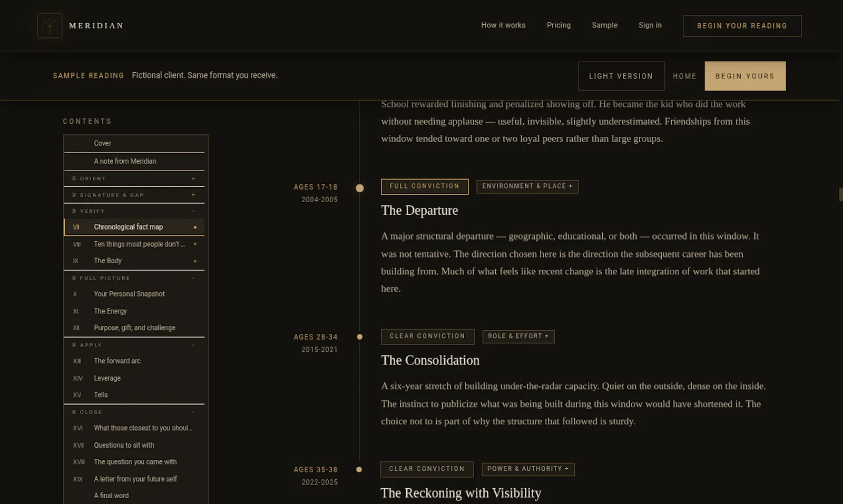
Task: Click the 2004-2005 date label
Action: [x=319, y=200]
